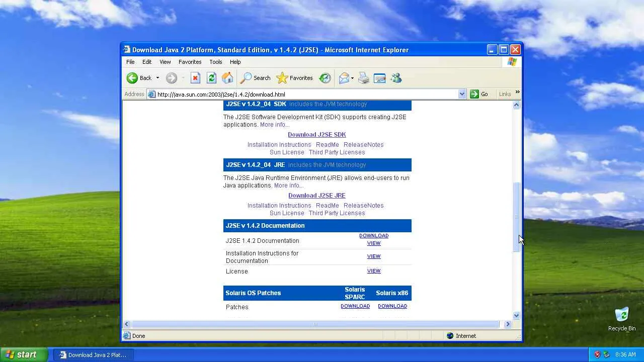The image size is (644, 362).
Task: Open Installation Instructions under the JRE section
Action: (279, 206)
